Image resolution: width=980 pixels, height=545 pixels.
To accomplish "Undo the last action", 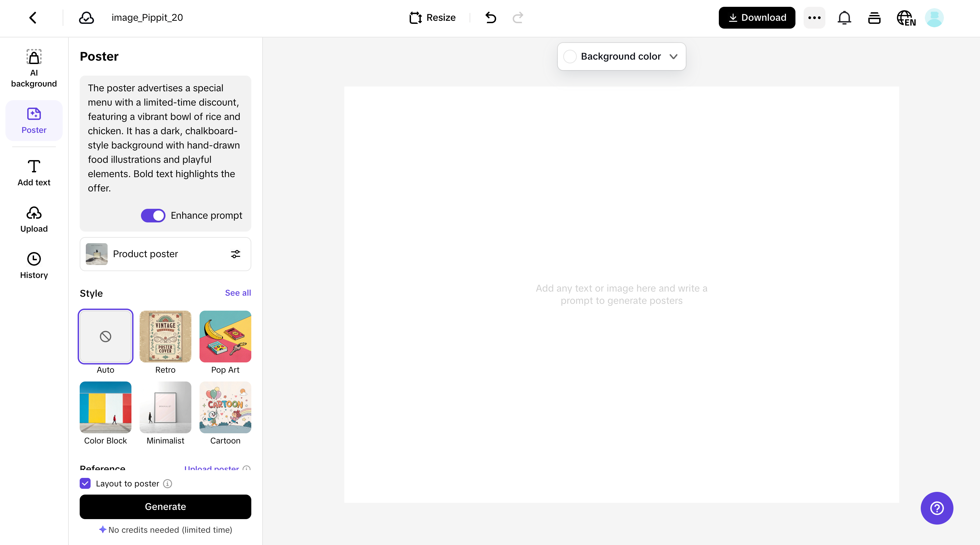I will pyautogui.click(x=491, y=17).
